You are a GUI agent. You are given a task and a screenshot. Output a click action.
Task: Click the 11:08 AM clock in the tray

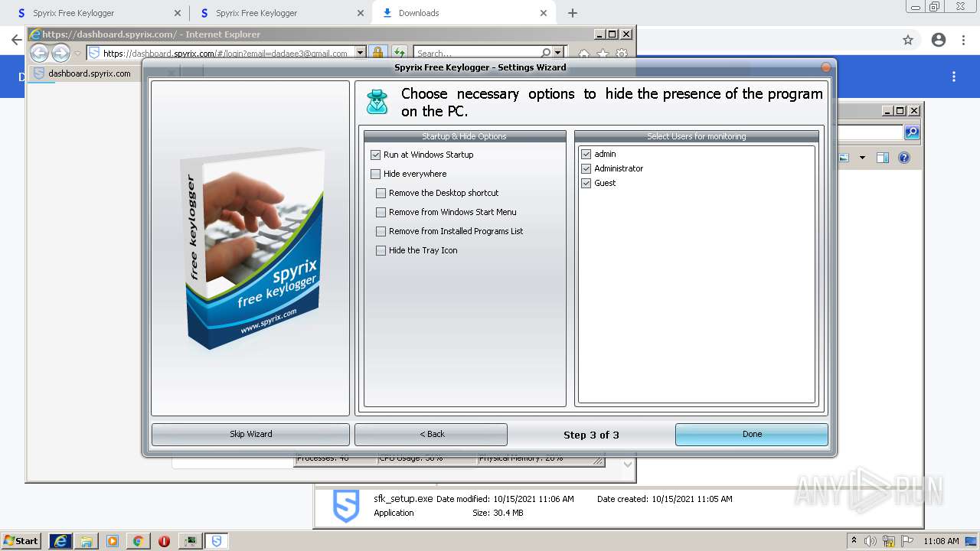click(941, 541)
